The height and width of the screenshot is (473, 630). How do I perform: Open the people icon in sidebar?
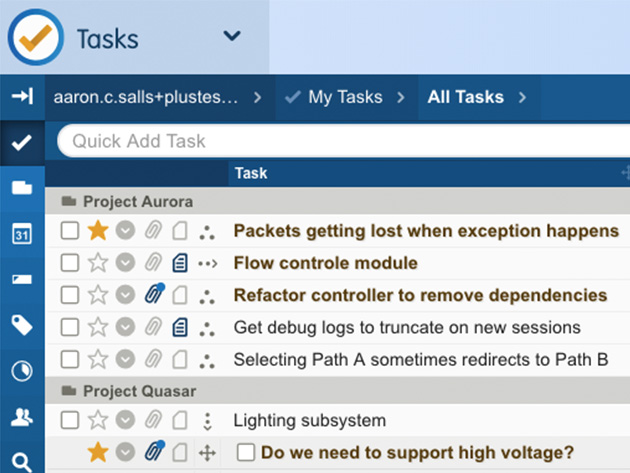tap(22, 417)
